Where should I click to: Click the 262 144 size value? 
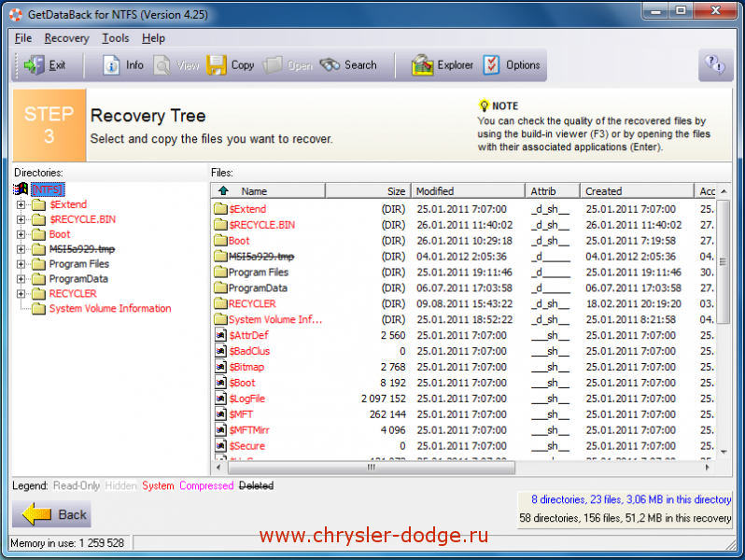click(387, 414)
